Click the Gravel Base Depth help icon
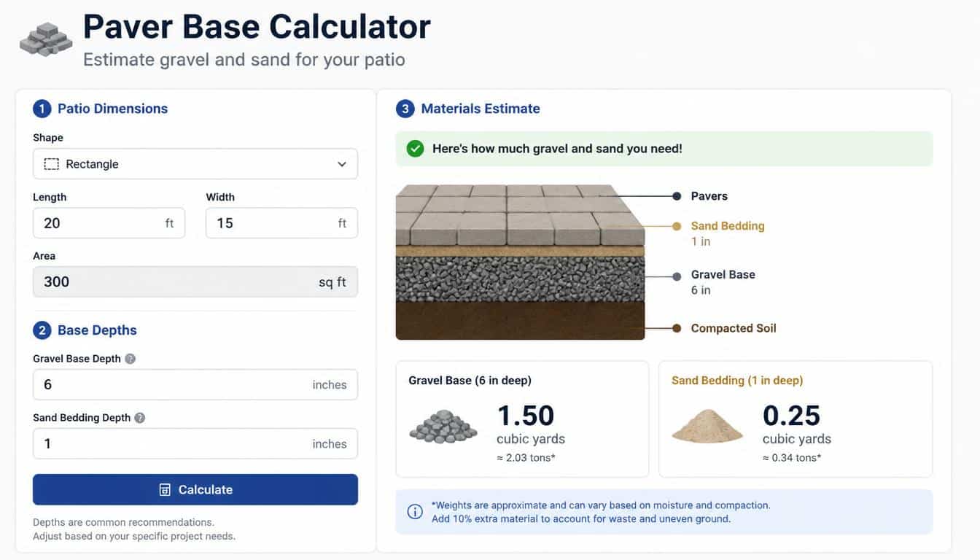Screen dimensions: 980x560 (x=130, y=359)
